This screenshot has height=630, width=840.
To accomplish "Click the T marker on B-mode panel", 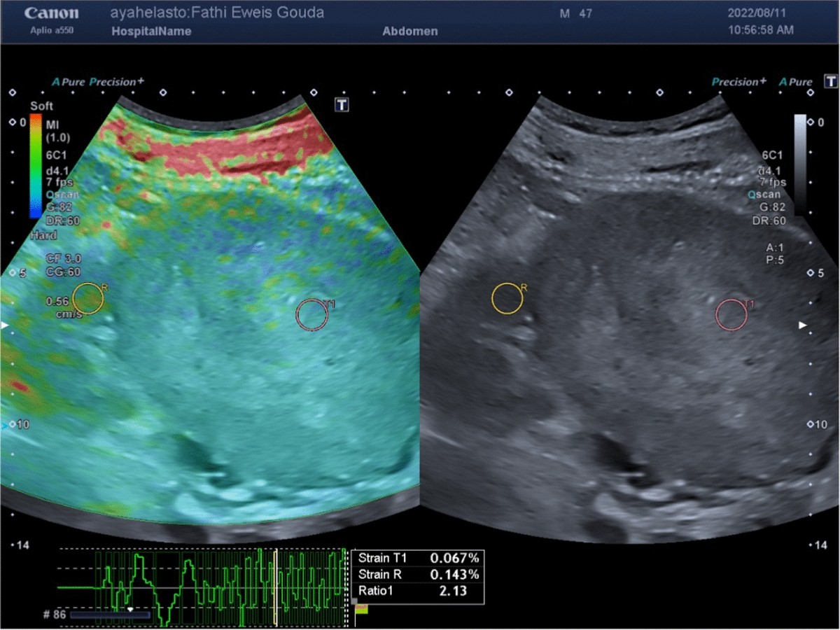I will 830,80.
